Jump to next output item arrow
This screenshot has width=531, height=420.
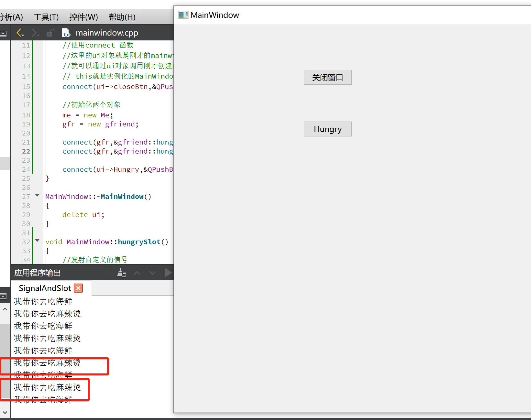click(152, 273)
